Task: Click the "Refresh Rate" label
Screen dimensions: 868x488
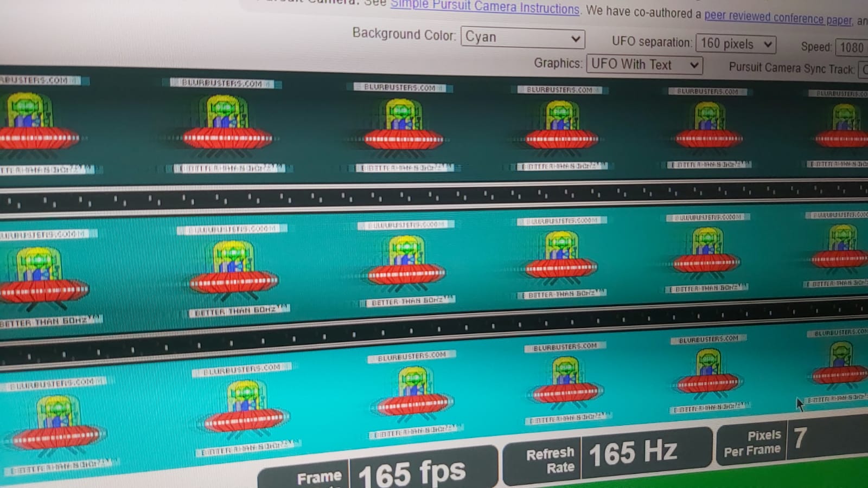Action: pos(550,460)
